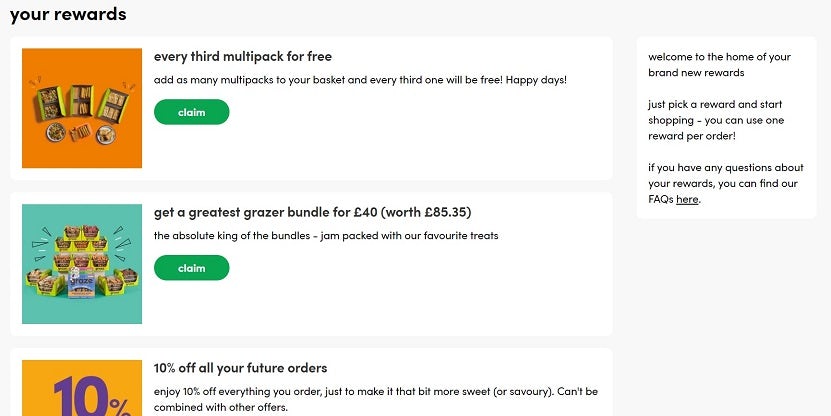Click the orange multipack snack boxes image

[82, 108]
